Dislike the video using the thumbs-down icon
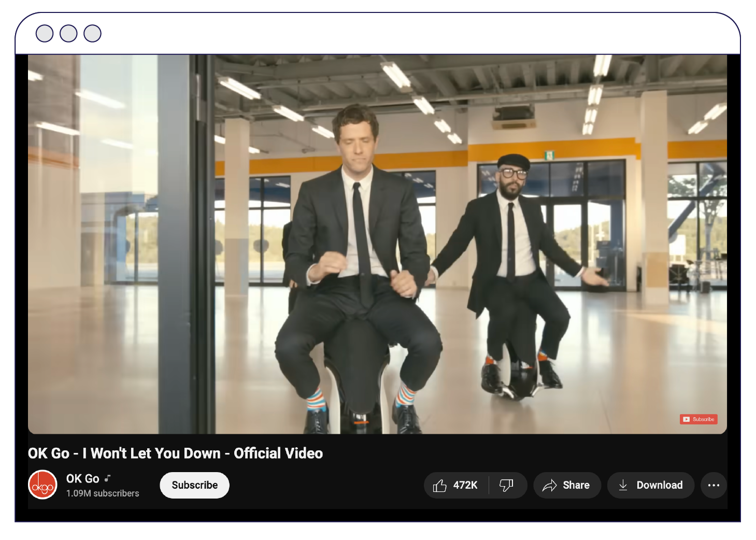The height and width of the screenshot is (540, 756). coord(505,485)
